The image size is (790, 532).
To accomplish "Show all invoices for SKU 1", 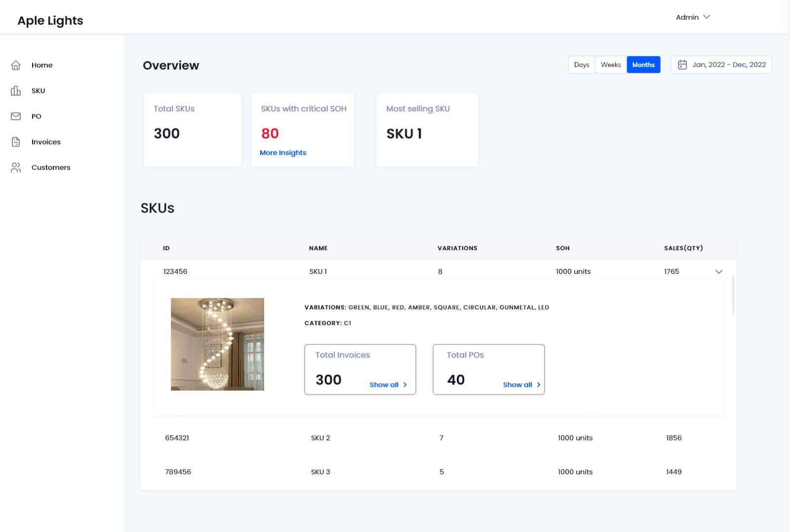I will pyautogui.click(x=384, y=385).
